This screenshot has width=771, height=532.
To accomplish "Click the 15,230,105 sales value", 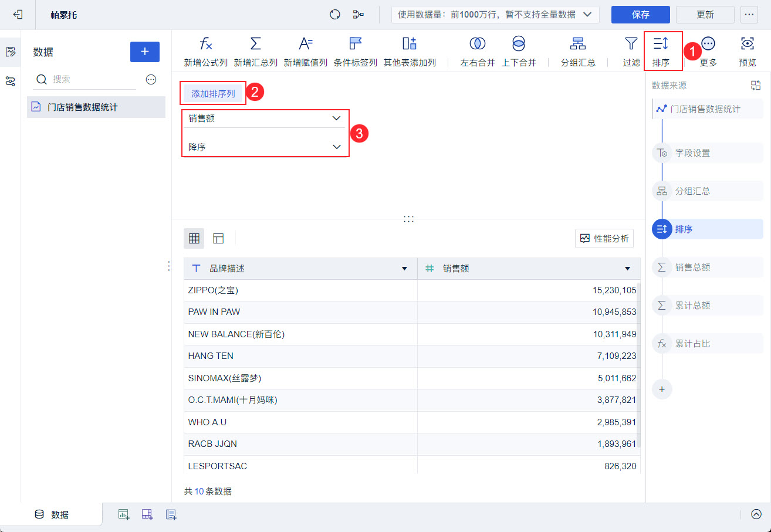I will tap(614, 290).
